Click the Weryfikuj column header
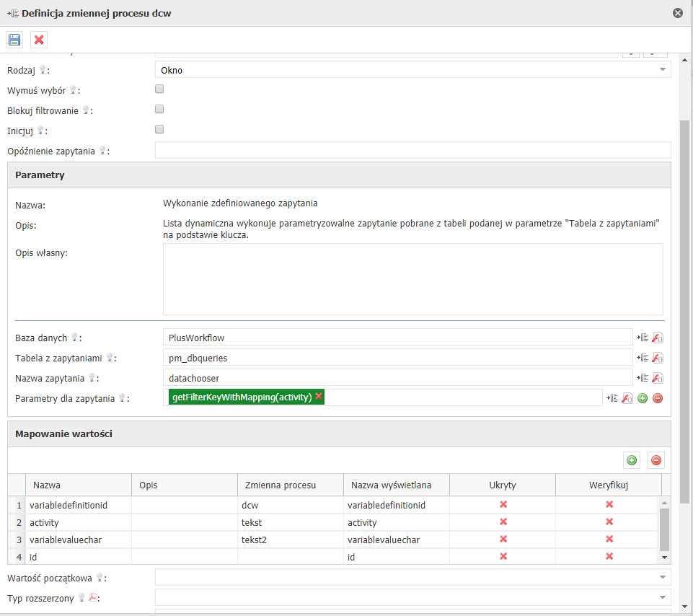693x616 pixels. point(609,485)
